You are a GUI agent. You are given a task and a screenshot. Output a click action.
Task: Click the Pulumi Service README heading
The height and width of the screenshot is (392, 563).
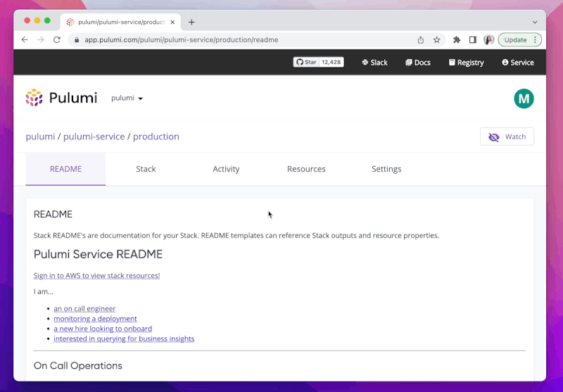tap(98, 254)
